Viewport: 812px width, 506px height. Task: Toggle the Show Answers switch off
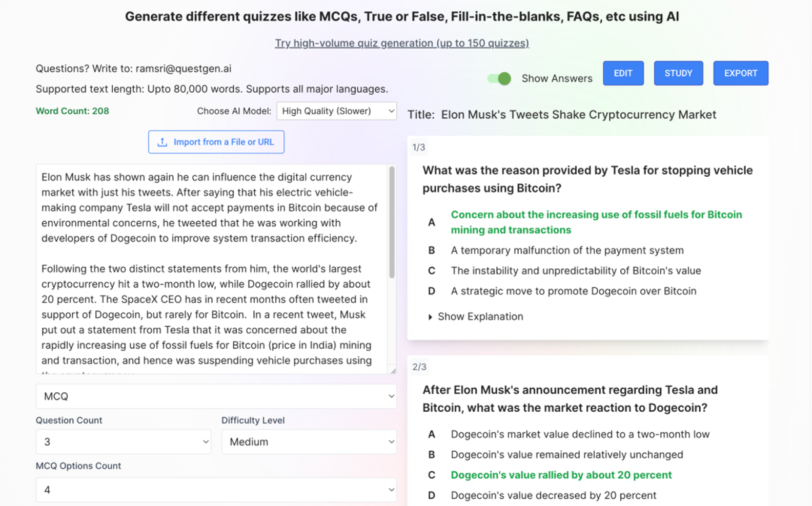(499, 78)
